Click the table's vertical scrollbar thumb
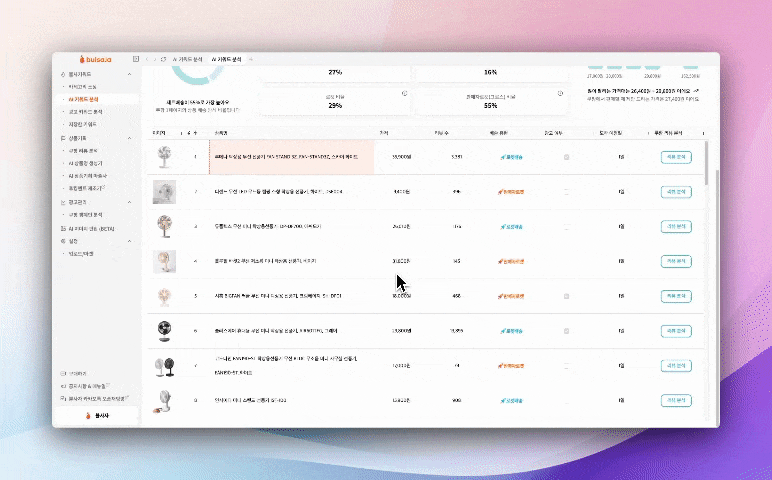The image size is (772, 480). pyautogui.click(x=707, y=163)
